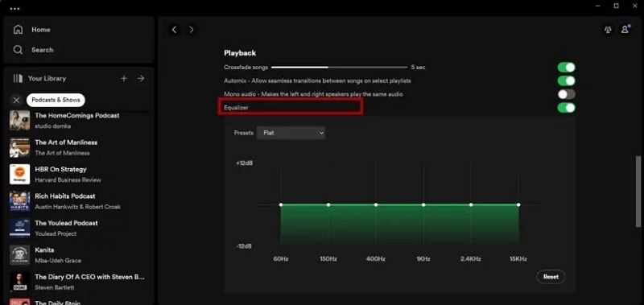Click the Playback section heading

tap(240, 53)
